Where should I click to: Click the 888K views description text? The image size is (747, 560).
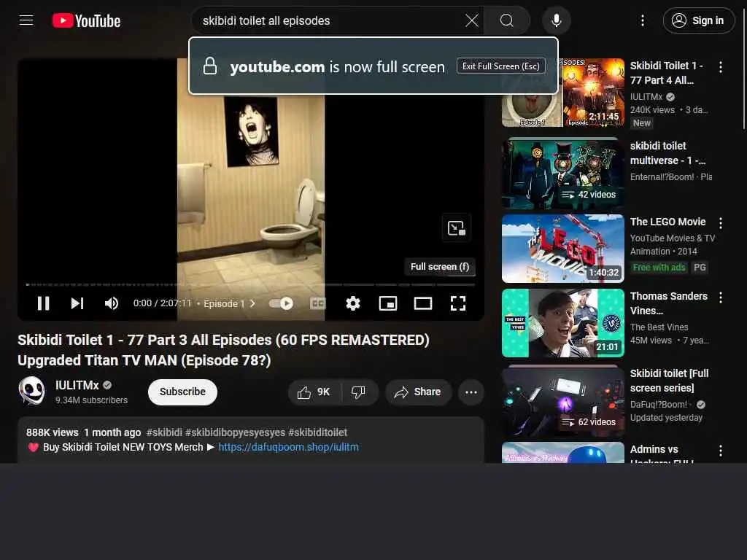click(x=52, y=432)
